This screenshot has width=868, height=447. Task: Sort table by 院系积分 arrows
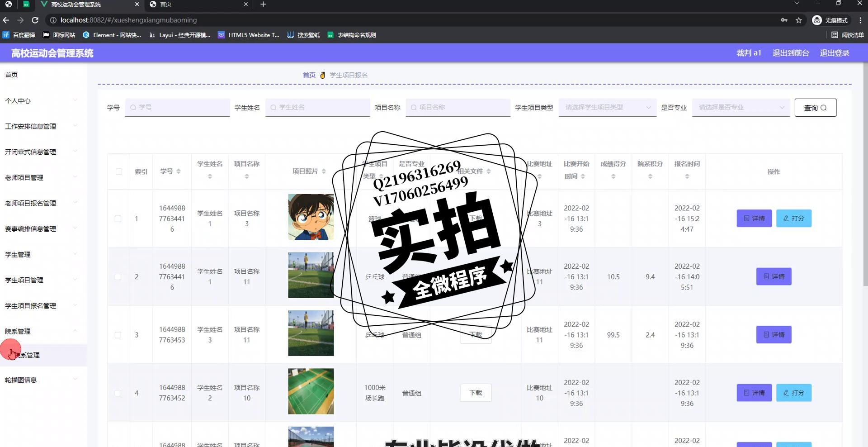coord(650,176)
